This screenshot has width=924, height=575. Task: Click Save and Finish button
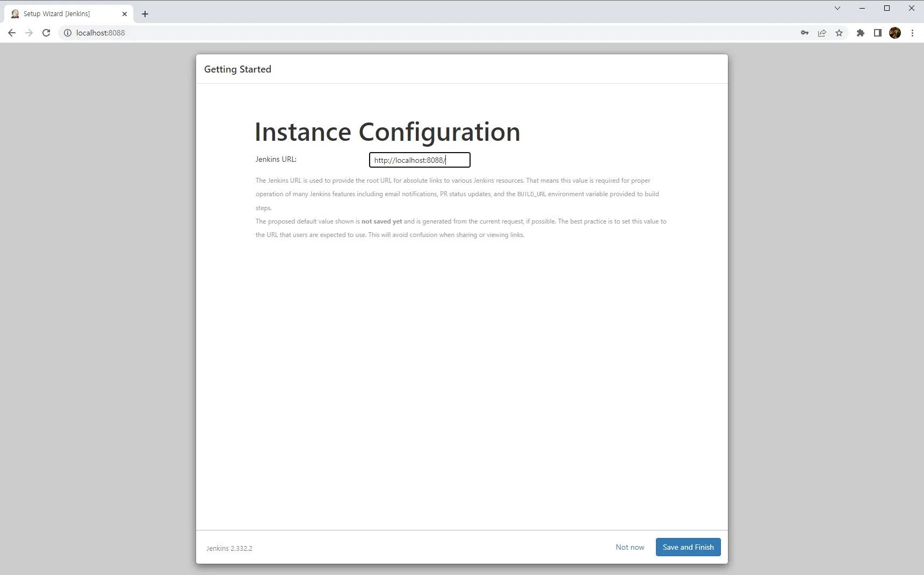(688, 547)
